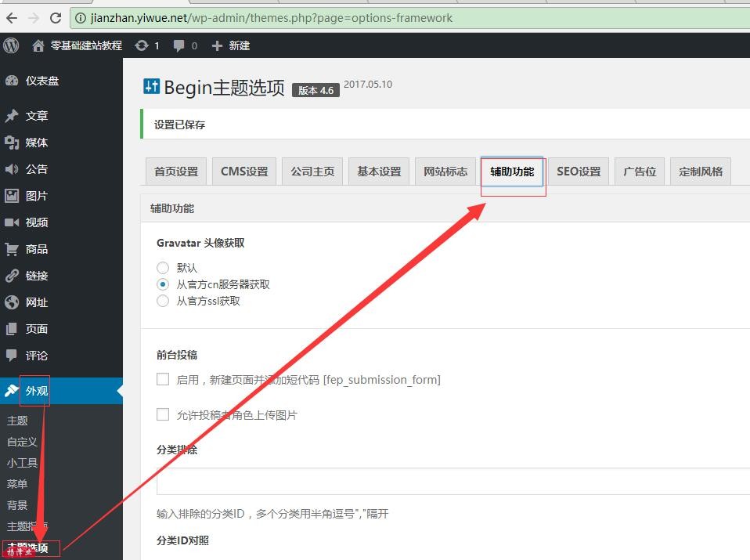Click the 网址 globe icon
Screen dimensions: 750x560
(12, 302)
